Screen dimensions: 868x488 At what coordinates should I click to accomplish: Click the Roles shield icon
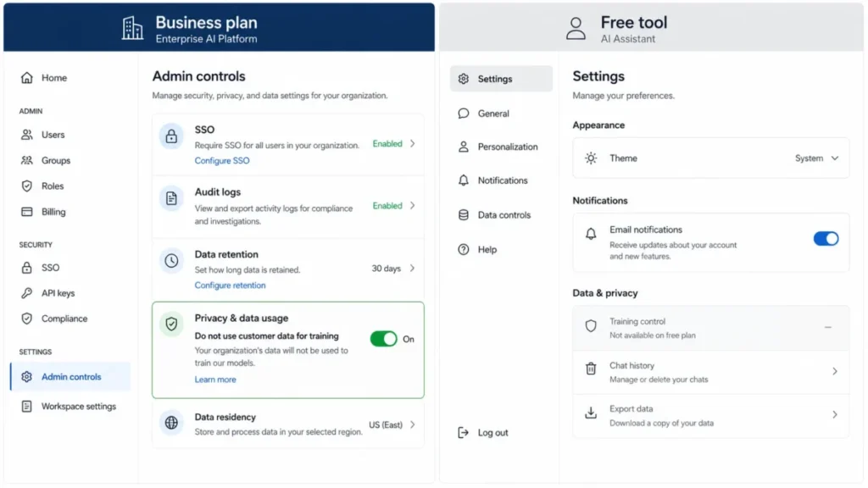[26, 186]
